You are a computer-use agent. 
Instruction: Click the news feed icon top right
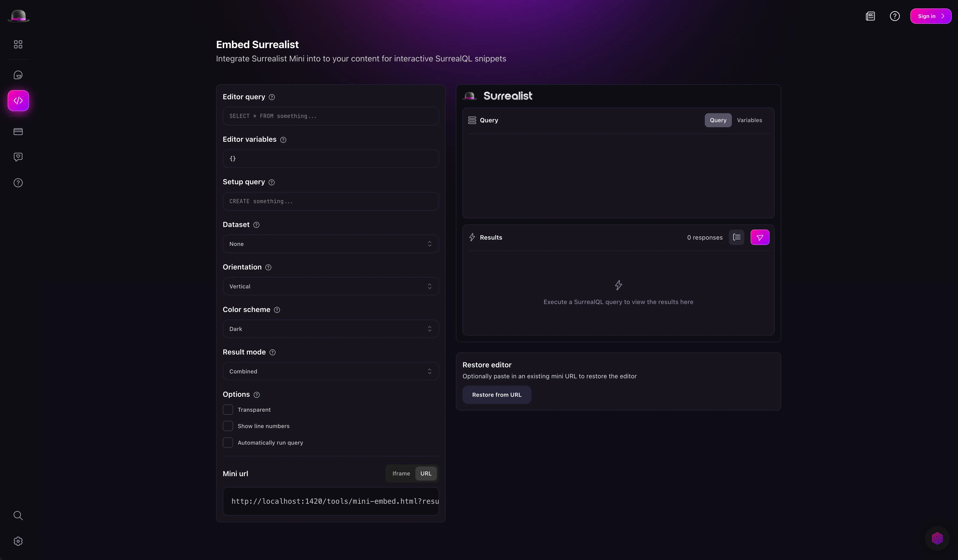(870, 16)
